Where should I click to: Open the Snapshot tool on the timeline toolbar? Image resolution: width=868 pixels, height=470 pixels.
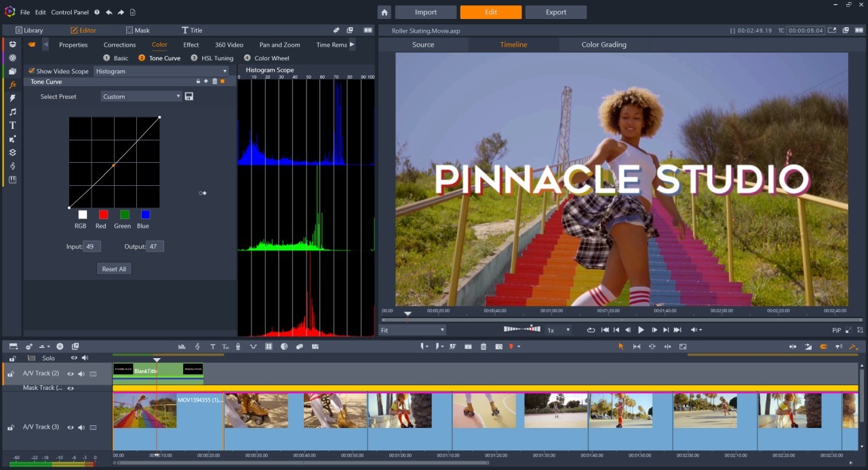click(x=500, y=346)
